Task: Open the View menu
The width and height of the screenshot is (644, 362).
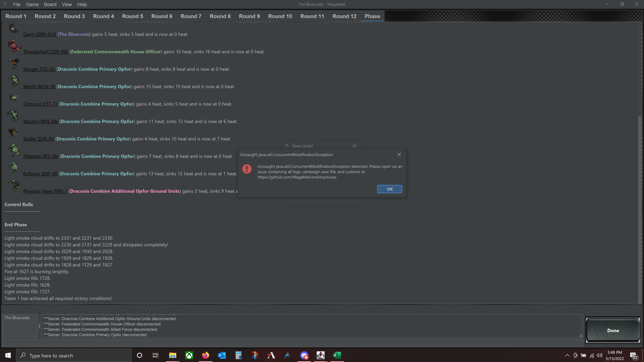Action: point(67,4)
